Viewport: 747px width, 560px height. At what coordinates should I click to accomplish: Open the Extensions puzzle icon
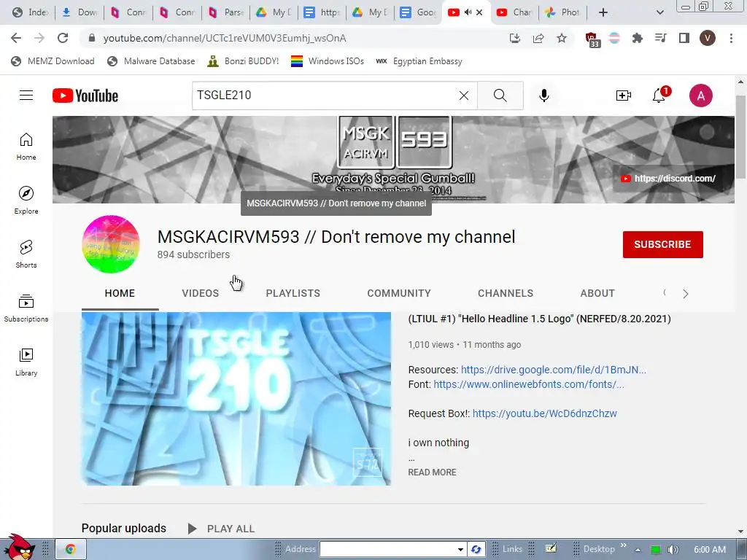tap(637, 38)
